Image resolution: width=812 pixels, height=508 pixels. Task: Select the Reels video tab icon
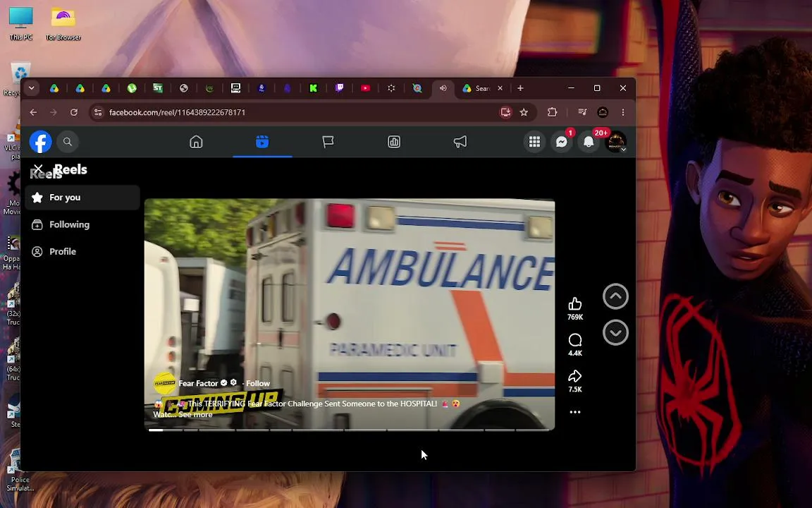pos(262,142)
